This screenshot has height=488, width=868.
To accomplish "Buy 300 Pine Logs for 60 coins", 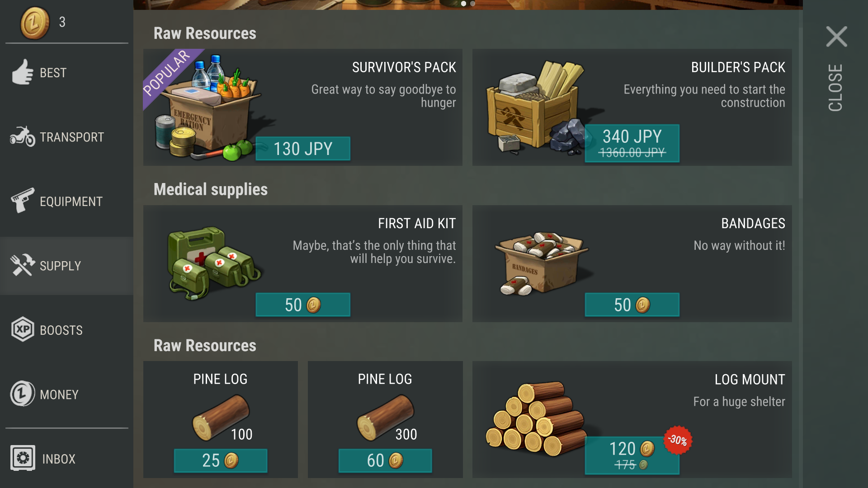I will 385,461.
